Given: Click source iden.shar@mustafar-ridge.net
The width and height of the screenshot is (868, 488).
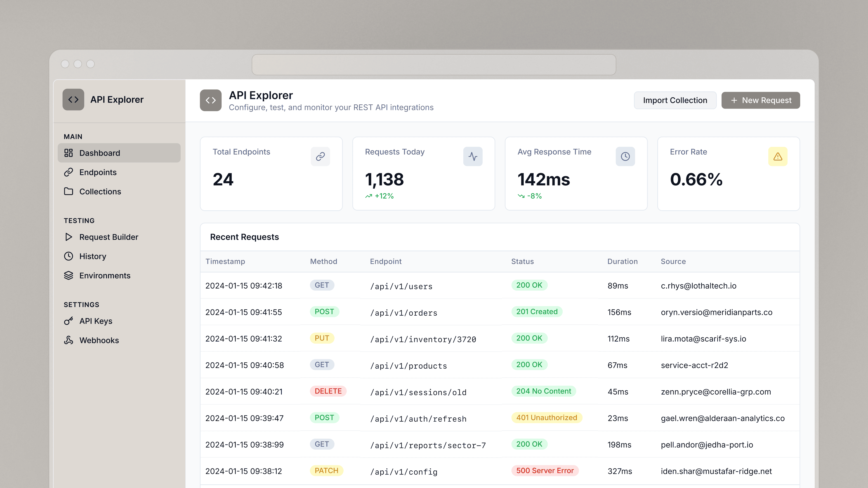Looking at the screenshot, I should [716, 471].
